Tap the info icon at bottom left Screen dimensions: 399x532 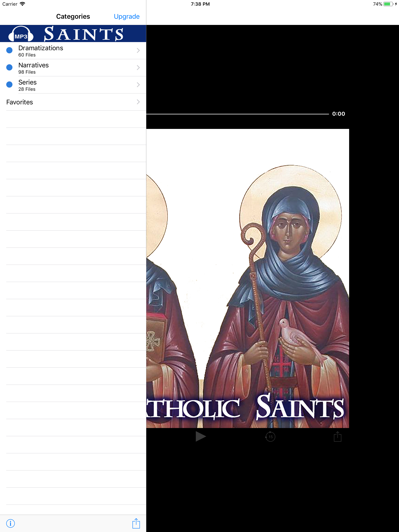pos(10,523)
